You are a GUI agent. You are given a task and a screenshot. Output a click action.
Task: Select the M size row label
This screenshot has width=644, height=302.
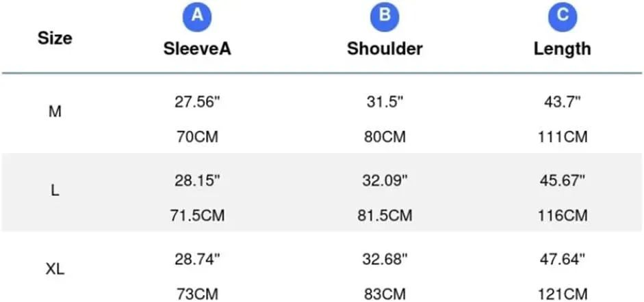55,112
